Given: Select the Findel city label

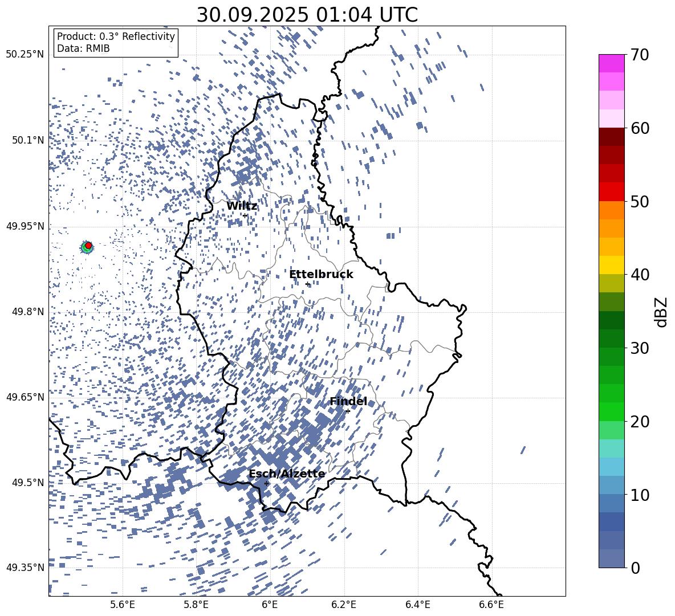Looking at the screenshot, I should pos(348,401).
